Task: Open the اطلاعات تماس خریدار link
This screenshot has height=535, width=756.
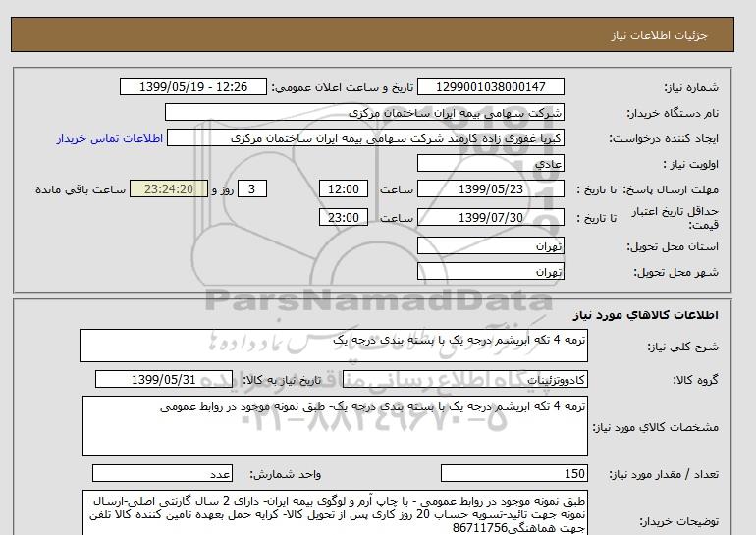Action: tap(109, 138)
